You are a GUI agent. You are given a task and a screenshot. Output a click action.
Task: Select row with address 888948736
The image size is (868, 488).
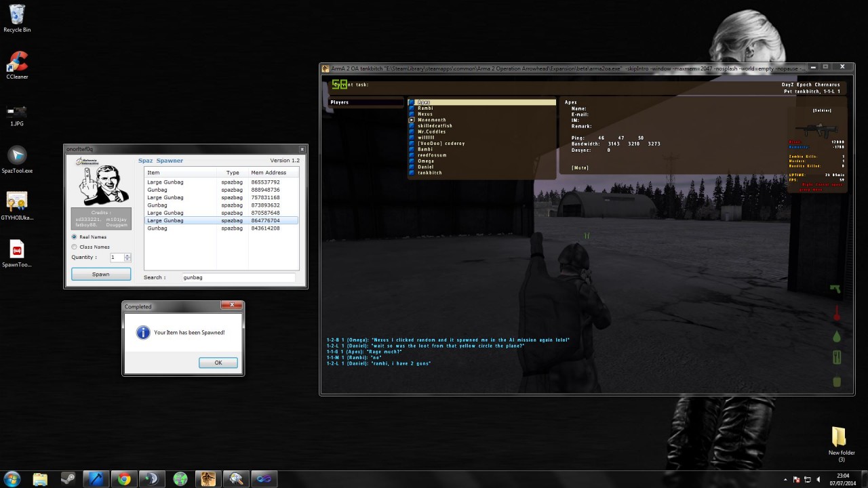tap(222, 190)
